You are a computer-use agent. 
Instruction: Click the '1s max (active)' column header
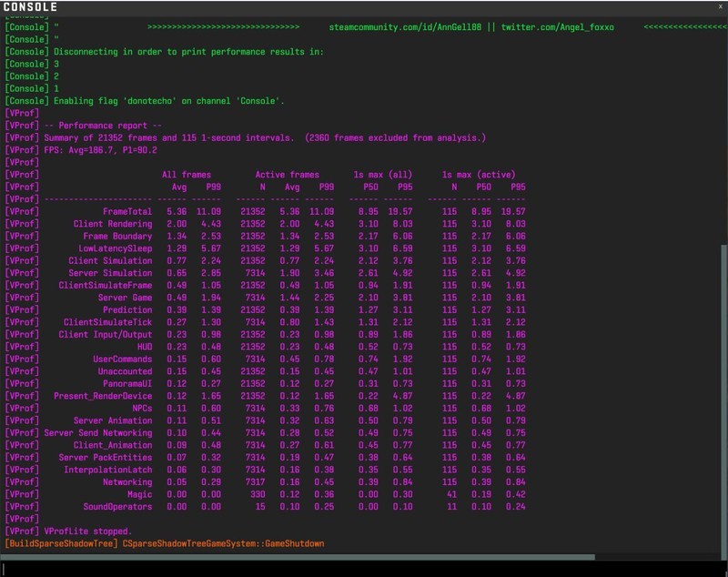click(x=478, y=175)
